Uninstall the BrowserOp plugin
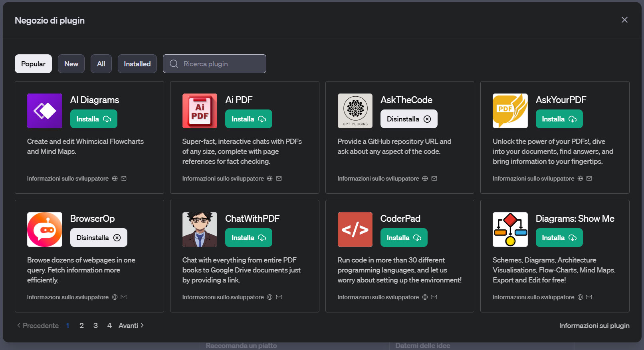The image size is (644, 350). tap(98, 238)
